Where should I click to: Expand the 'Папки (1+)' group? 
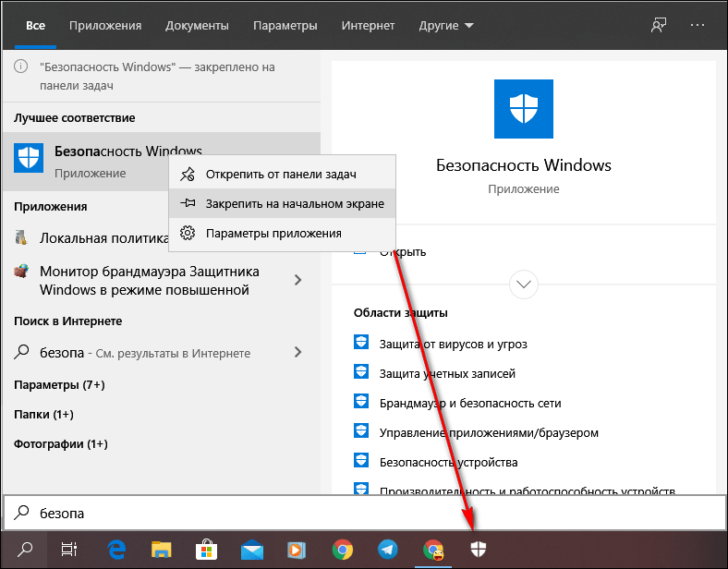point(43,415)
